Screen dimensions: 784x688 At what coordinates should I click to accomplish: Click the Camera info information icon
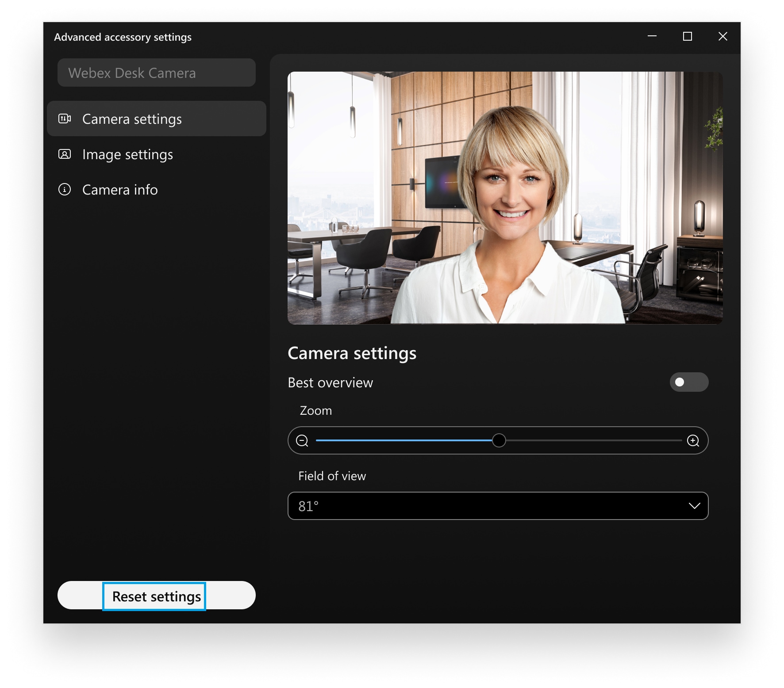(65, 189)
